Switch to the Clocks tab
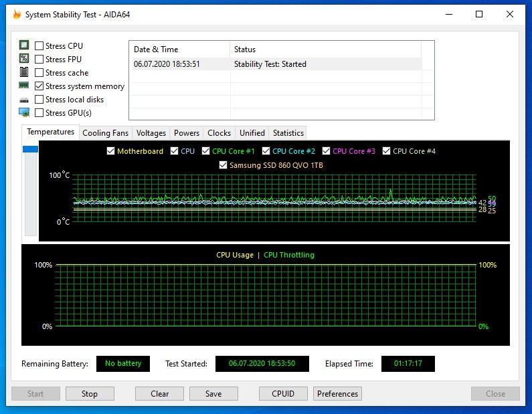 pyautogui.click(x=219, y=133)
